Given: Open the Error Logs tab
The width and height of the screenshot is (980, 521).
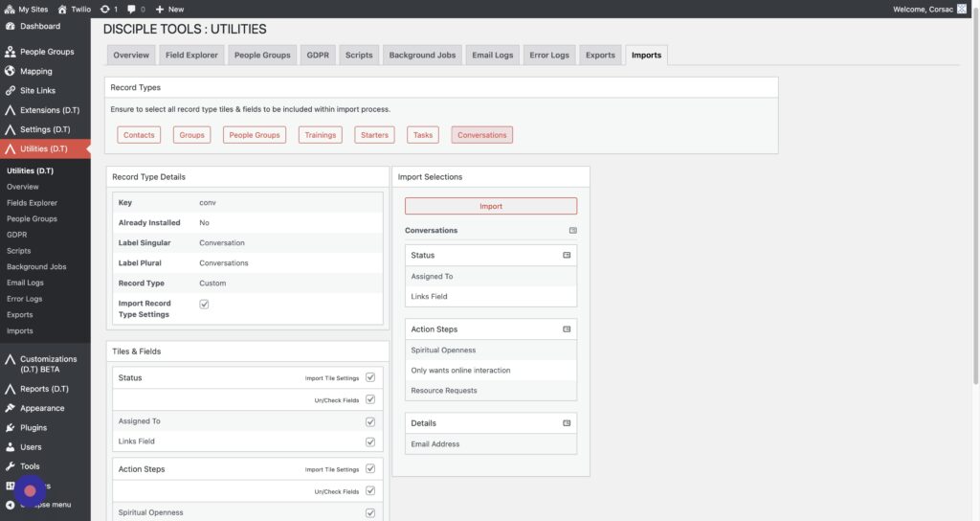Looking at the screenshot, I should tap(549, 55).
